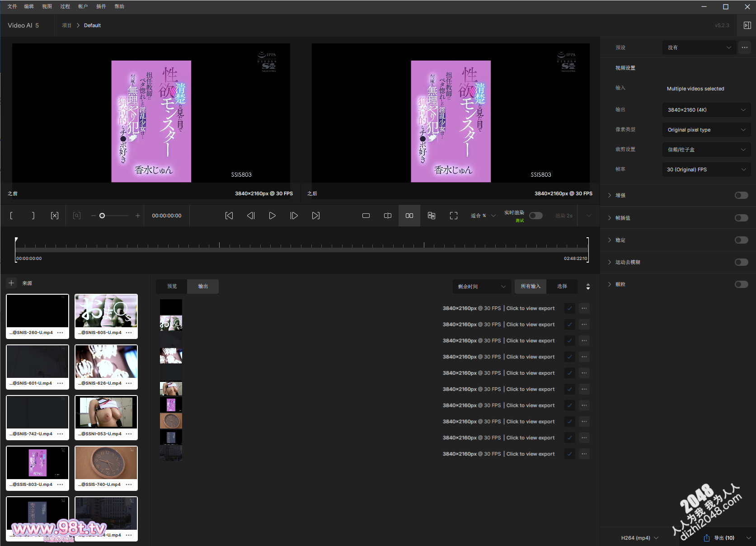
Task: Enter fullscreen preview mode
Action: tap(454, 216)
